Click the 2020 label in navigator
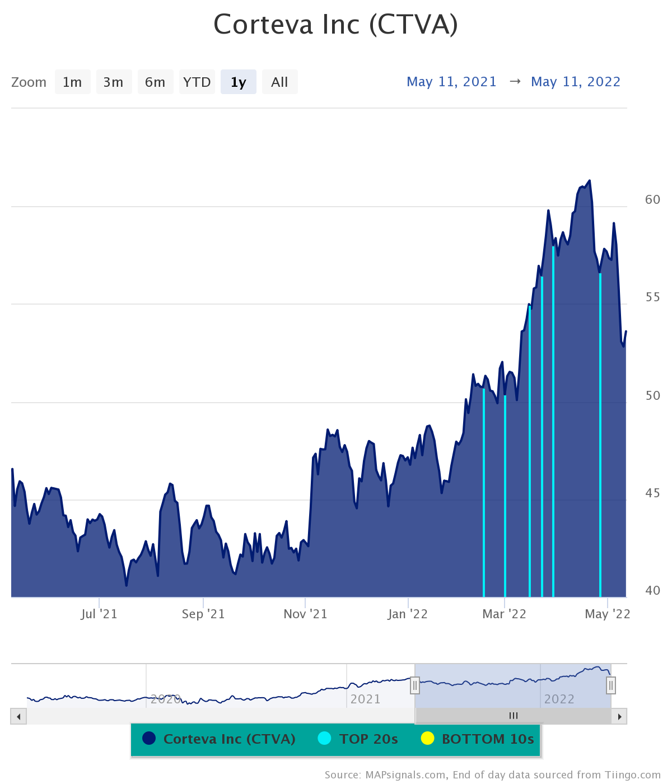Image resolution: width=672 pixels, height=784 pixels. [166, 699]
